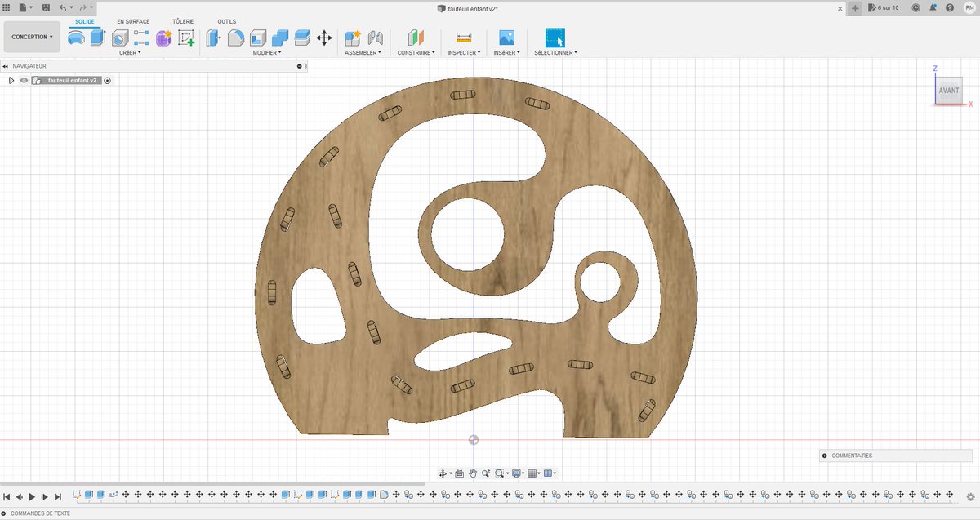This screenshot has height=520, width=980.
Task: Switch to the Outils tab
Action: click(x=227, y=21)
